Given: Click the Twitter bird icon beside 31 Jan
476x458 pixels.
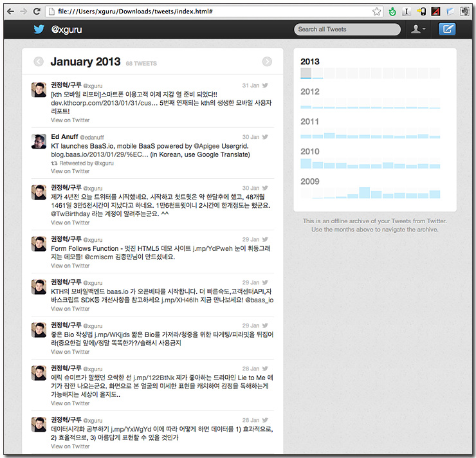Looking at the screenshot, I should pyautogui.click(x=265, y=86).
